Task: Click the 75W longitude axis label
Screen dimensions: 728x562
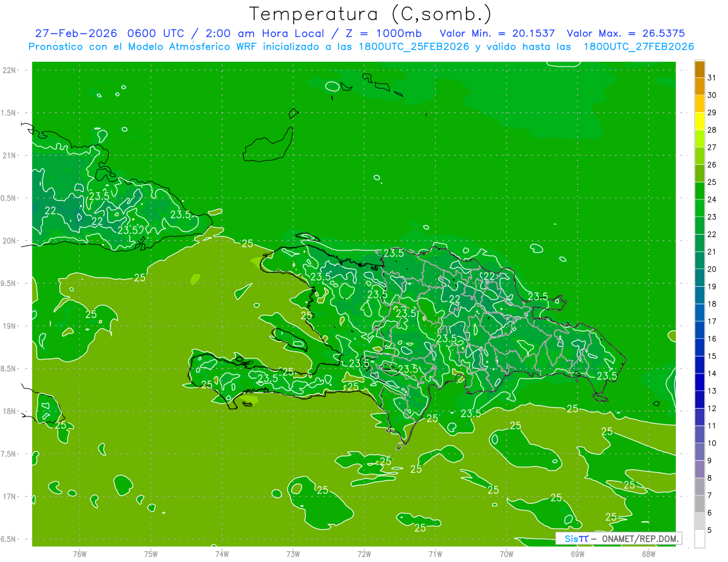Action: point(151,554)
